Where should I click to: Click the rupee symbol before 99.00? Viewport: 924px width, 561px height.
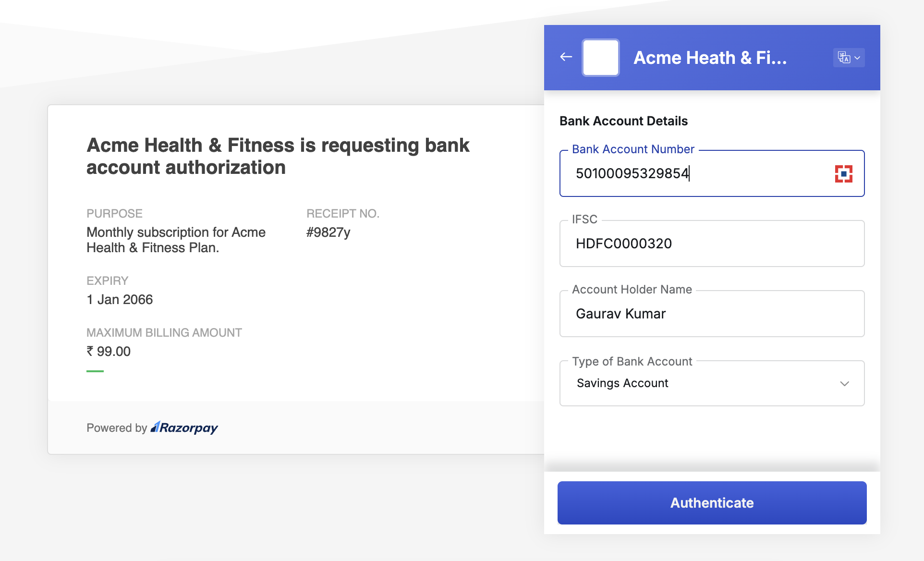90,351
